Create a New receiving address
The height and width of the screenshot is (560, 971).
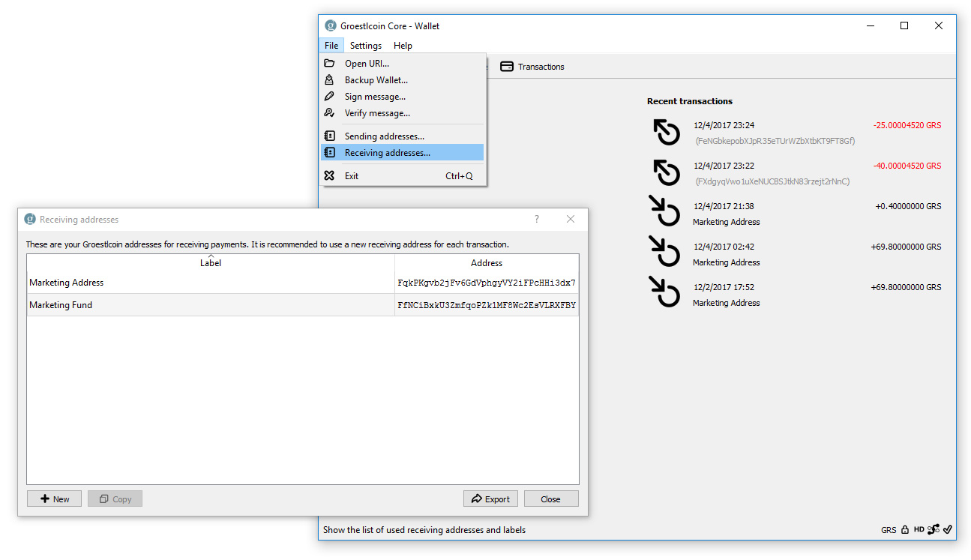pos(54,499)
